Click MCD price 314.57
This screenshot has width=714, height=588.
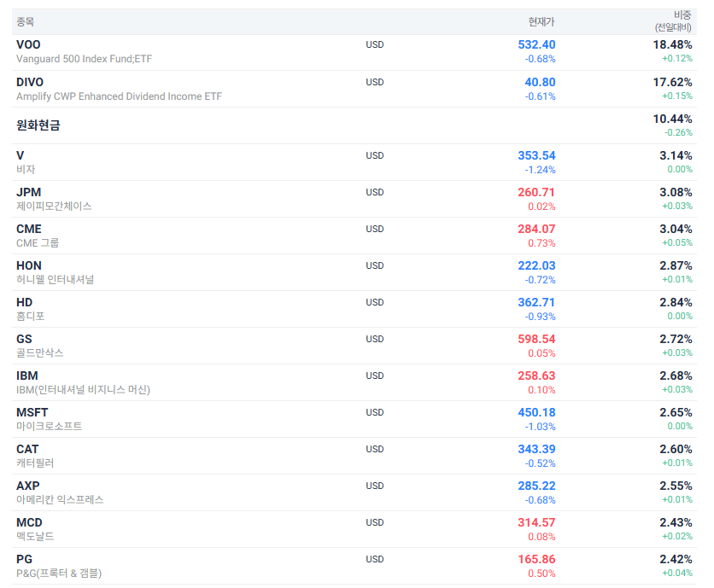tap(536, 522)
